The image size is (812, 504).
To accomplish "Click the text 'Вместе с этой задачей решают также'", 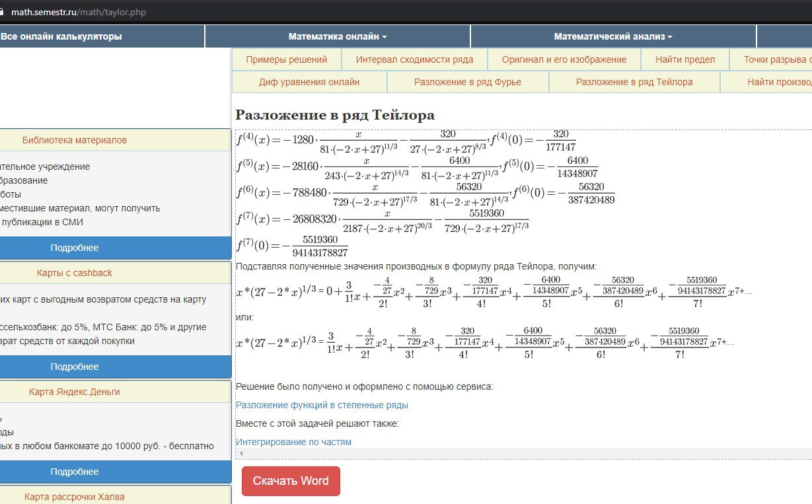I will 317,423.
